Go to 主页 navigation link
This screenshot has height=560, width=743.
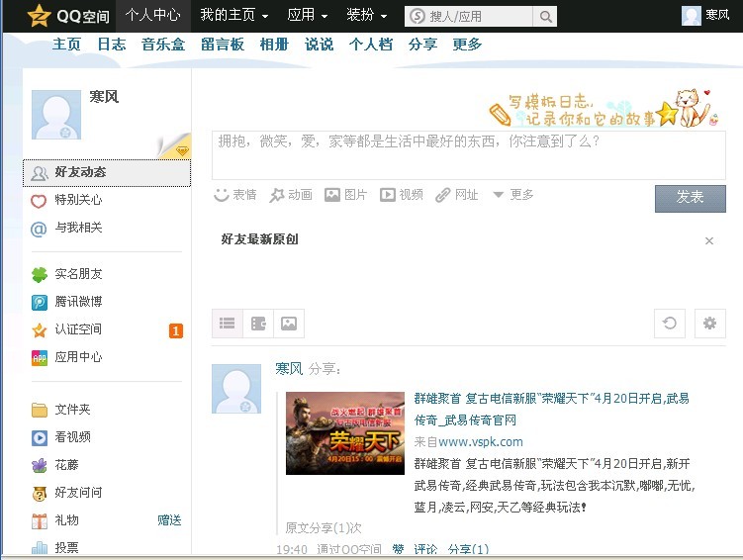(66, 45)
